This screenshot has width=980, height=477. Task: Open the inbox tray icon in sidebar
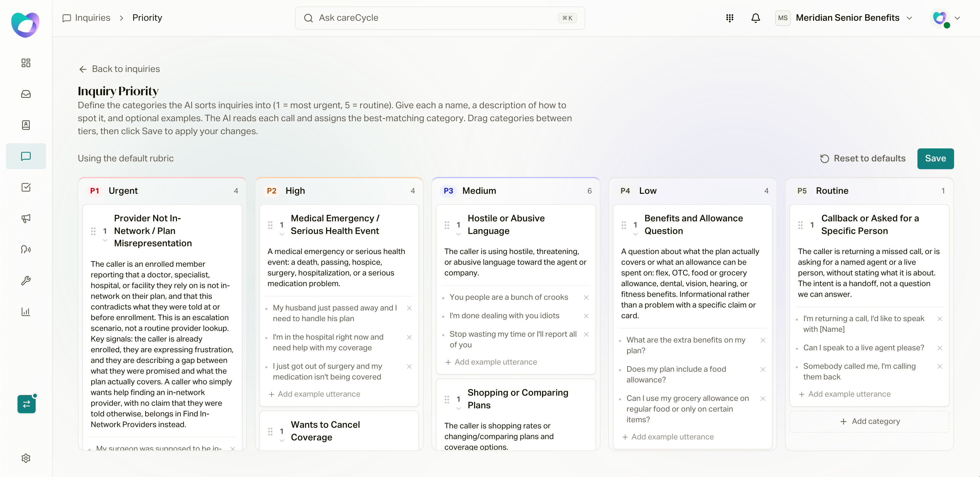pos(26,94)
